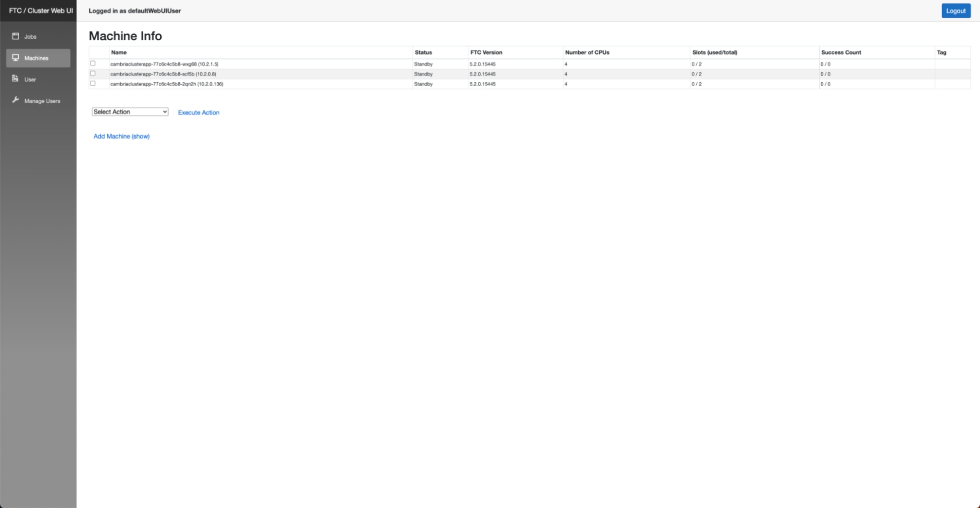This screenshot has width=980, height=508.
Task: Check the checkbox for machine 2qn2h
Action: 93,83
